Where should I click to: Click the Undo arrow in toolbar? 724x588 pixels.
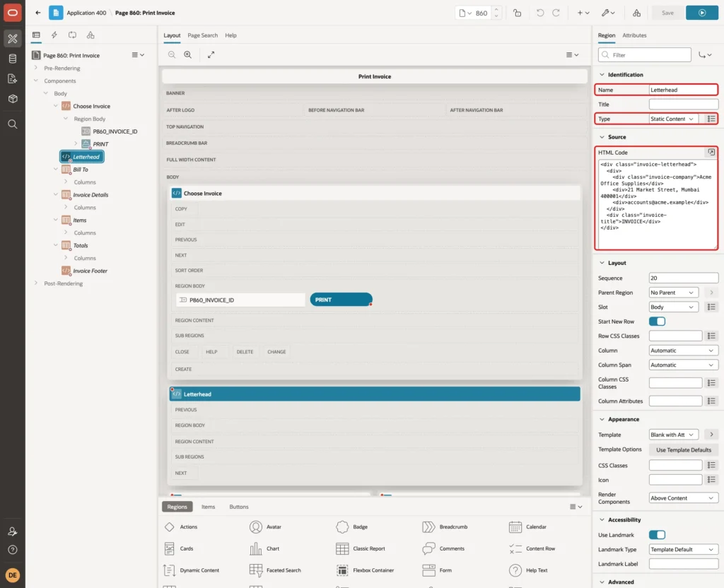coord(539,13)
